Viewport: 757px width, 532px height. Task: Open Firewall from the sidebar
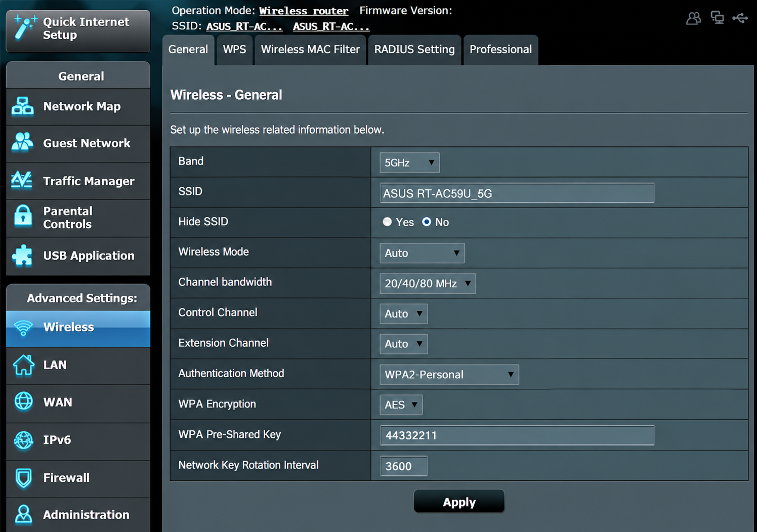coord(78,478)
